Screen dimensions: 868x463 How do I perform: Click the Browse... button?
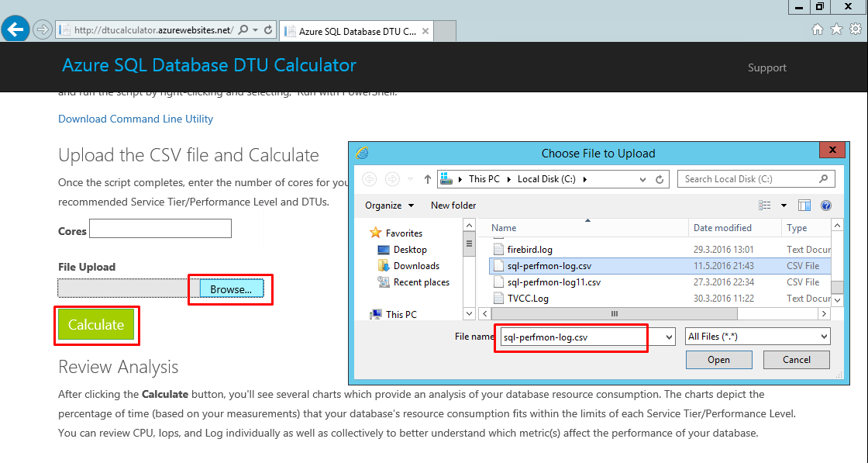coord(231,289)
